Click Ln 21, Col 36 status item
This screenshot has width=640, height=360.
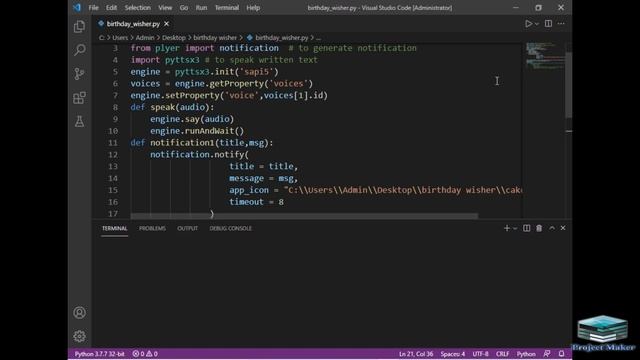pos(416,354)
